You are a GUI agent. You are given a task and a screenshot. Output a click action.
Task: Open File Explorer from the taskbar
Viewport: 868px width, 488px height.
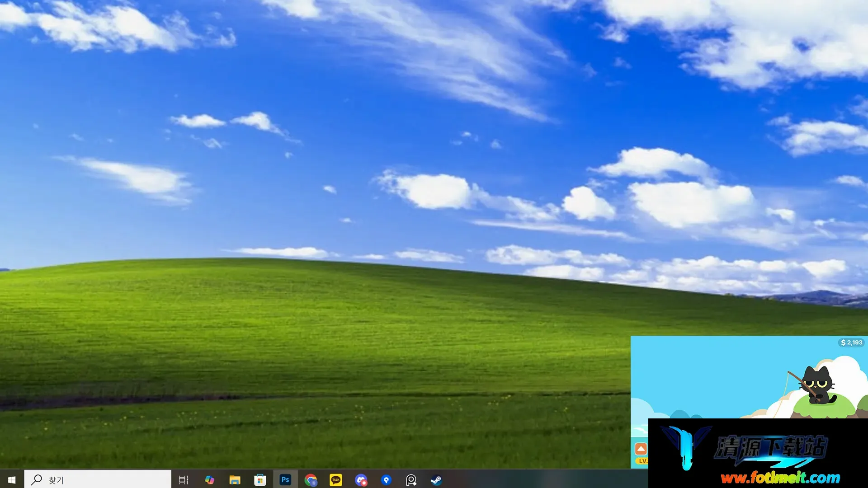coord(235,480)
